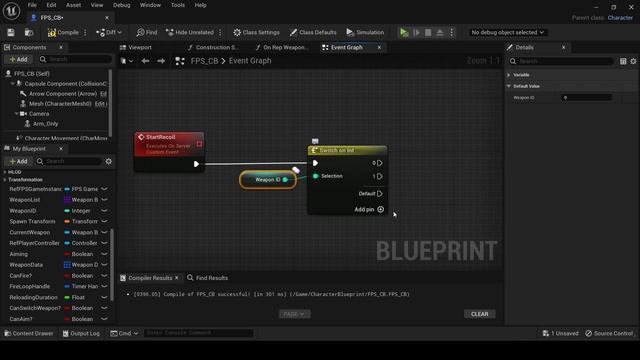Image resolution: width=640 pixels, height=360 pixels.
Task: Clear the compiler results
Action: [x=480, y=314]
